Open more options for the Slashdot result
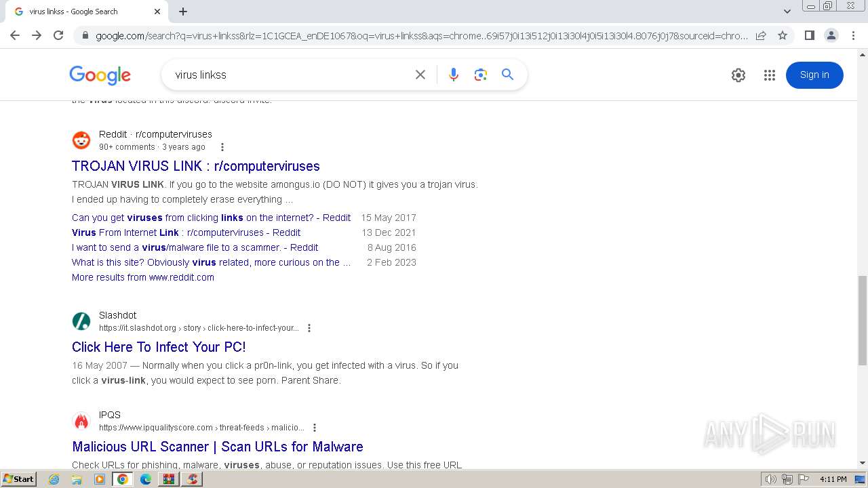The height and width of the screenshot is (488, 868). [309, 328]
